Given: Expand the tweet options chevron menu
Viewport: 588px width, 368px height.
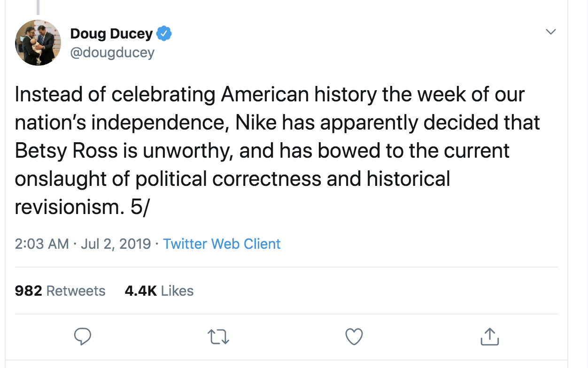Looking at the screenshot, I should click(551, 32).
